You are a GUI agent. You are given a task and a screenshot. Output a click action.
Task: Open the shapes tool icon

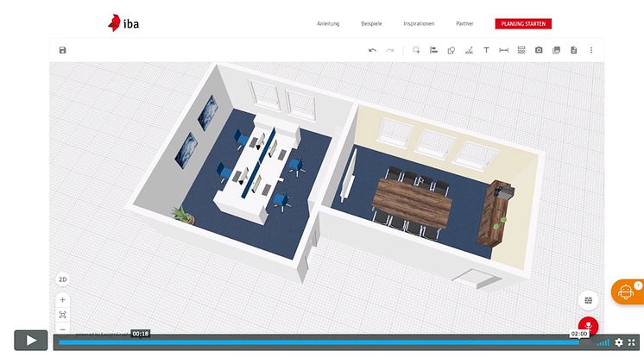(451, 50)
